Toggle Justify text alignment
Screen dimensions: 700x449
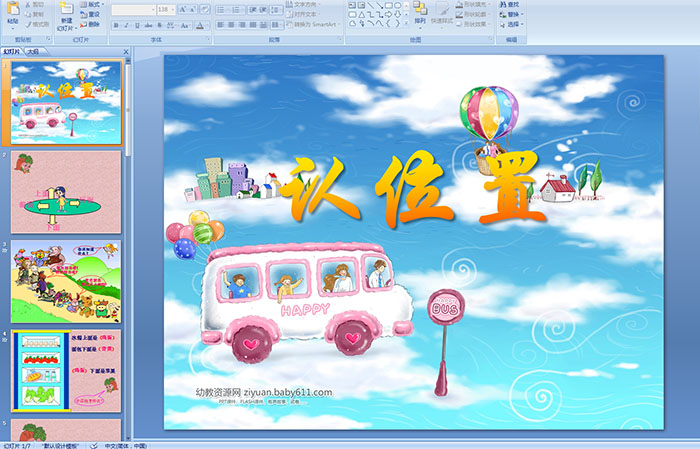(253, 25)
